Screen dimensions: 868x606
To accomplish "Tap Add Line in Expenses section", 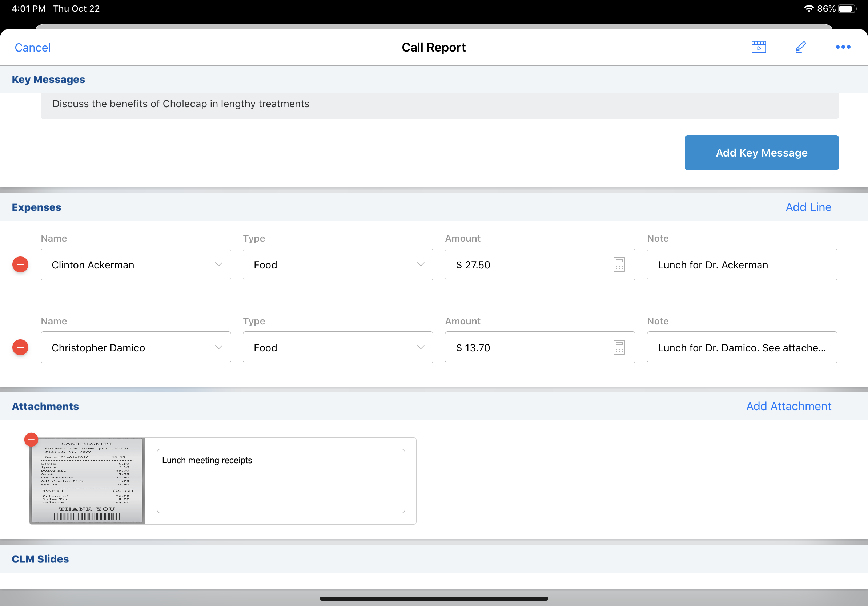I will tap(808, 207).
